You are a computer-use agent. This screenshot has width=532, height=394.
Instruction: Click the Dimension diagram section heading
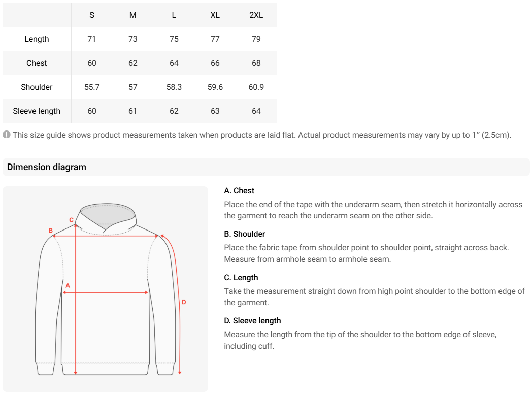click(x=47, y=167)
